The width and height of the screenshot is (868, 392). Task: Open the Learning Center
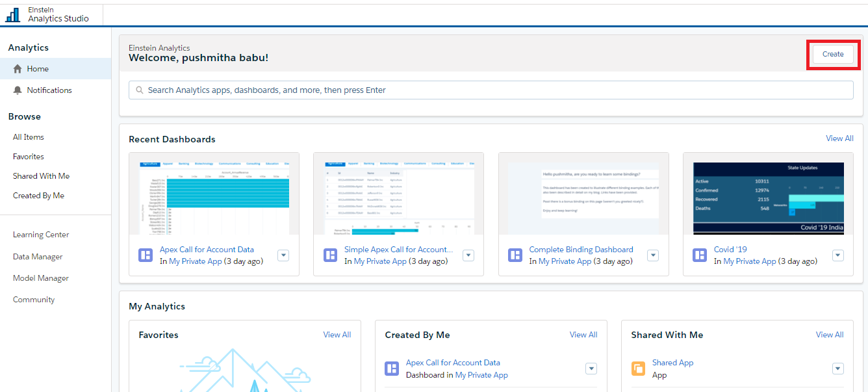pos(41,235)
